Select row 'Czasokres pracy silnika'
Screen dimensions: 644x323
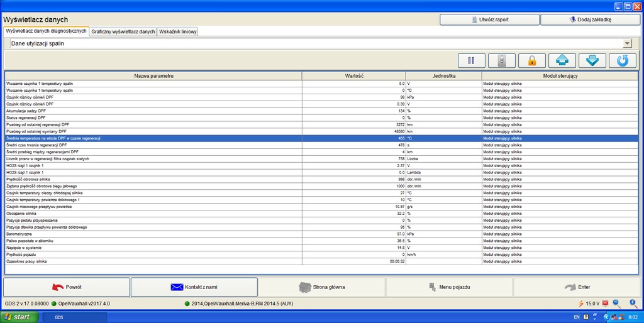pyautogui.click(x=321, y=261)
